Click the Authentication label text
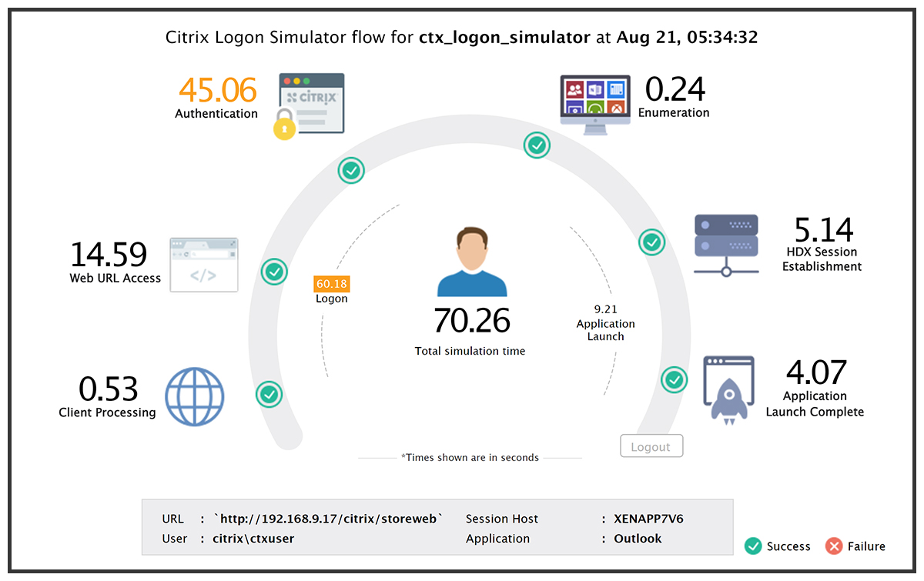This screenshot has width=924, height=581. click(x=216, y=113)
